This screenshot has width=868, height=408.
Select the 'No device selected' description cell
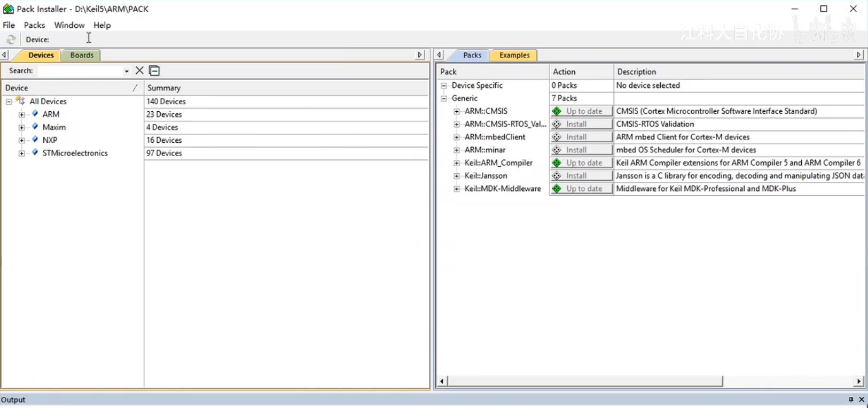[x=739, y=86]
